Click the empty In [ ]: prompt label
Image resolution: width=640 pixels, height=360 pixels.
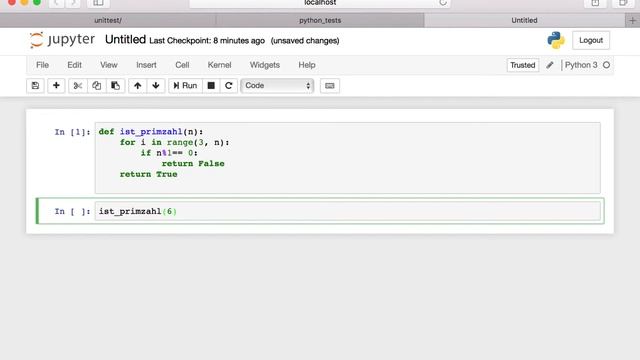pos(72,211)
